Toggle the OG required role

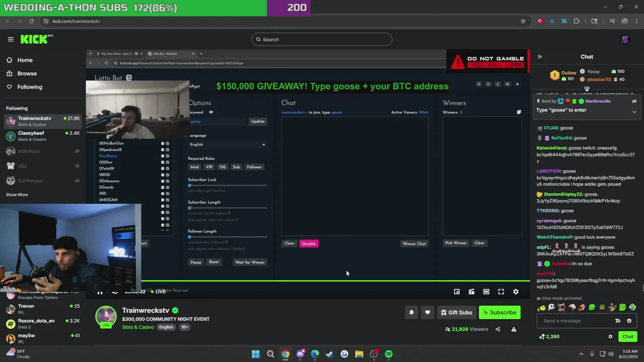[222, 167]
